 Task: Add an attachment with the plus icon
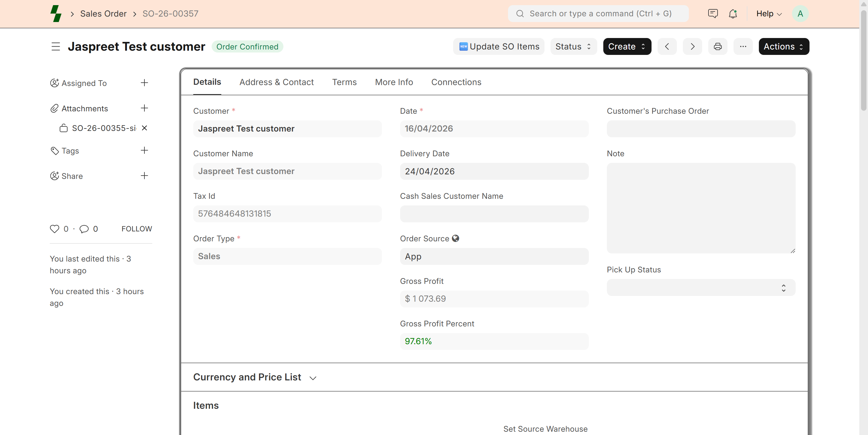pyautogui.click(x=144, y=108)
